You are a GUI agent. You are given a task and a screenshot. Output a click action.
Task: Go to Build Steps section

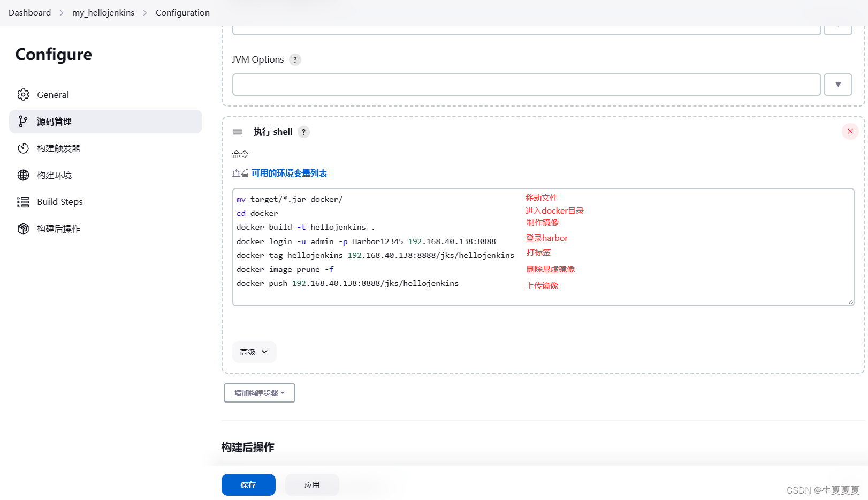coord(105,202)
